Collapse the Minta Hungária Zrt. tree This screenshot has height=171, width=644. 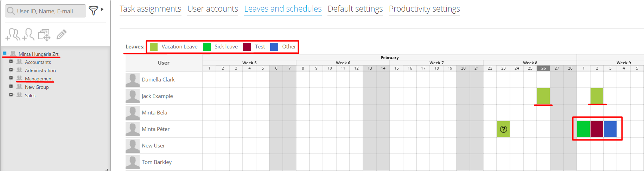pos(5,53)
